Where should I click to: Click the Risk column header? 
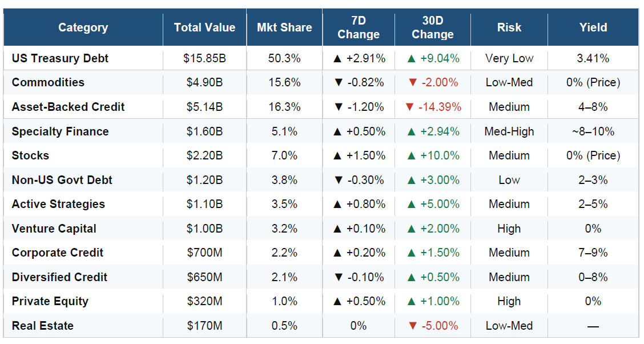point(509,27)
